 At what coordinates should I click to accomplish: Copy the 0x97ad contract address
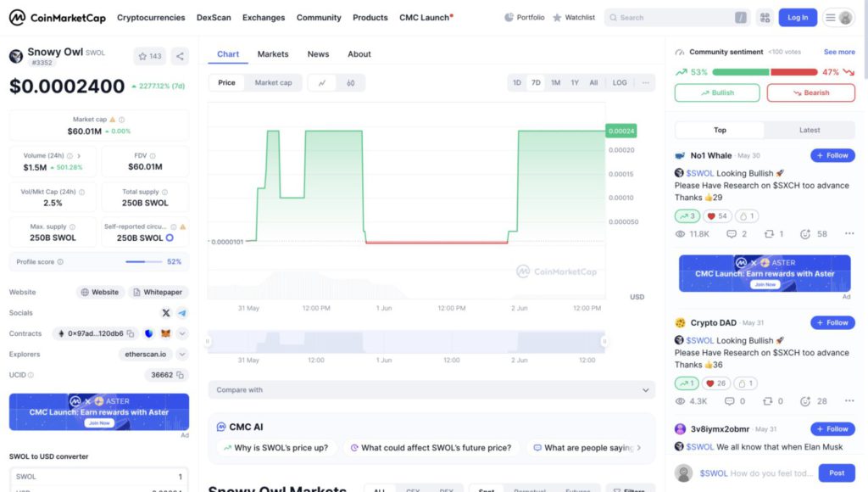point(131,333)
